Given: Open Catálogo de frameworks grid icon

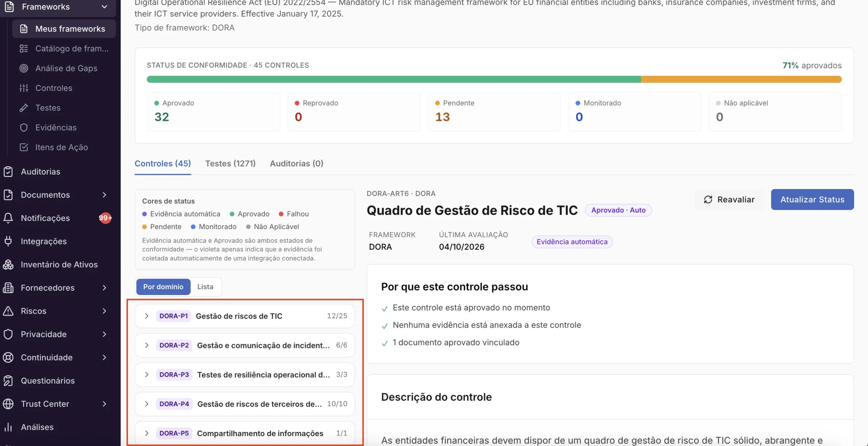Looking at the screenshot, I should click(x=24, y=49).
